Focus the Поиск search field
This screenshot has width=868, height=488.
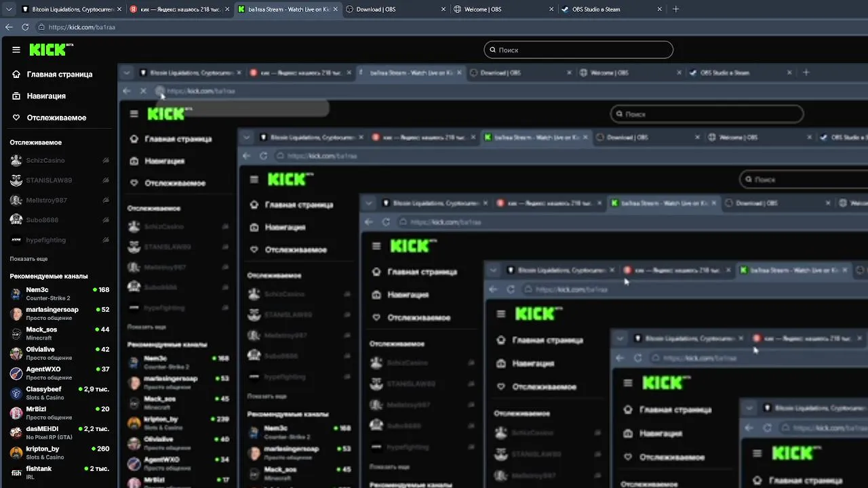tap(578, 49)
